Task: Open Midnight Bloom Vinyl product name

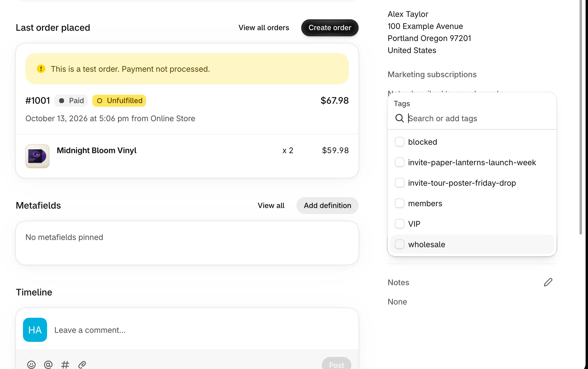Action: click(x=97, y=150)
